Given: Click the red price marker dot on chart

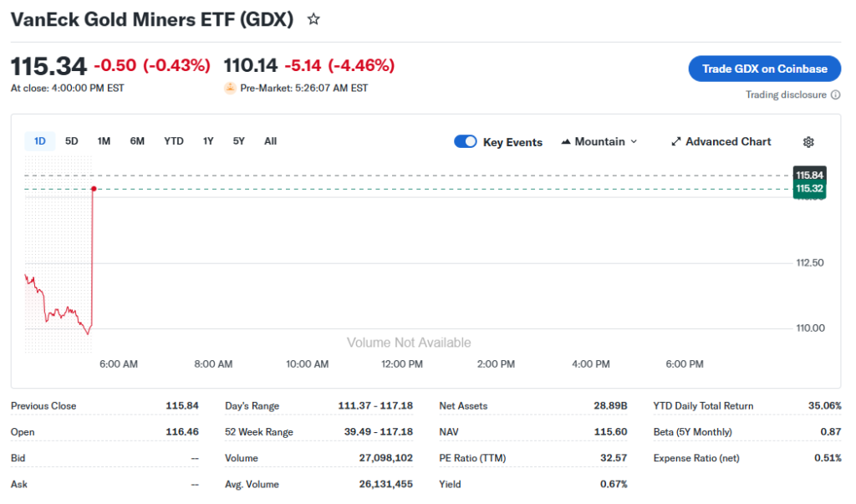Looking at the screenshot, I should [x=93, y=189].
